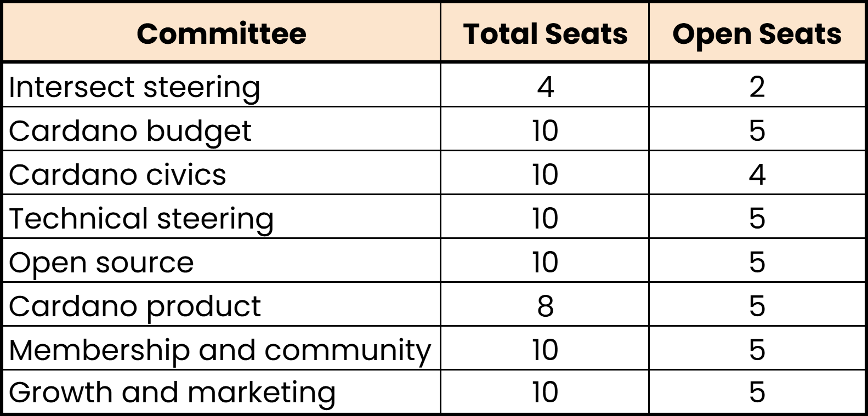
Task: Click Total Seats value for Open source
Action: point(545,262)
